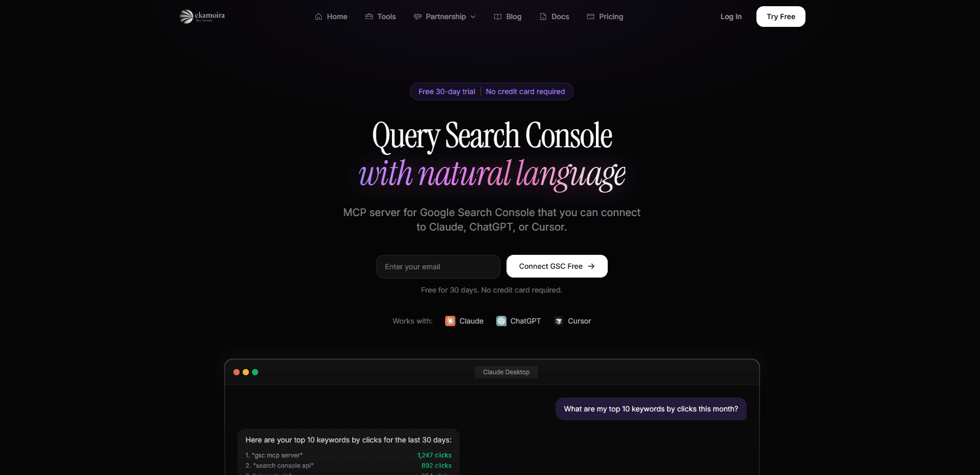Click the 892 clicks value
Image resolution: width=980 pixels, height=475 pixels.
click(x=436, y=466)
